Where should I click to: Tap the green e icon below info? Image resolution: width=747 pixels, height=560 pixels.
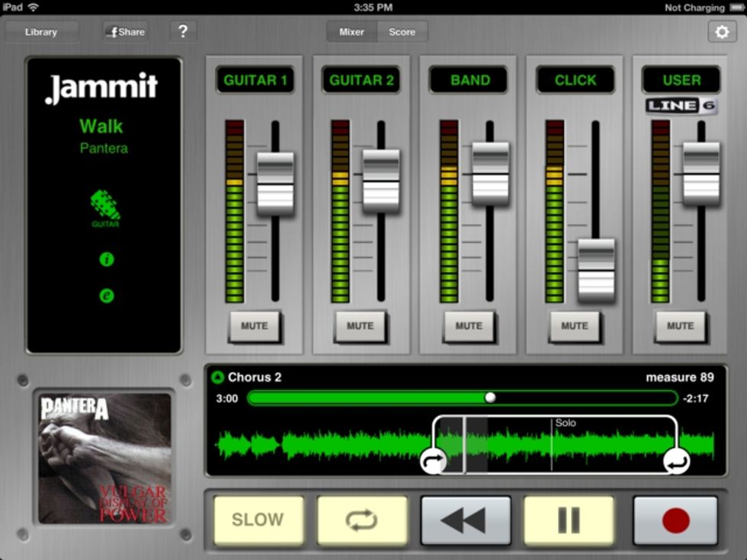click(107, 296)
